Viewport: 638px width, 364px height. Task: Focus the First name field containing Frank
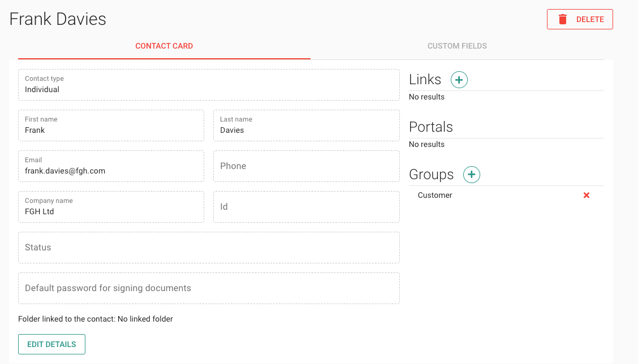coord(111,125)
